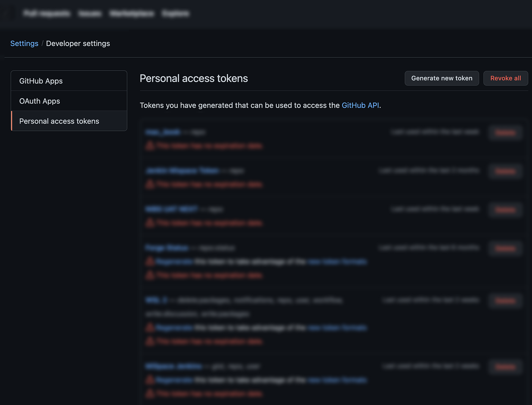Open Pull requests from the navigation bar

[x=47, y=13]
